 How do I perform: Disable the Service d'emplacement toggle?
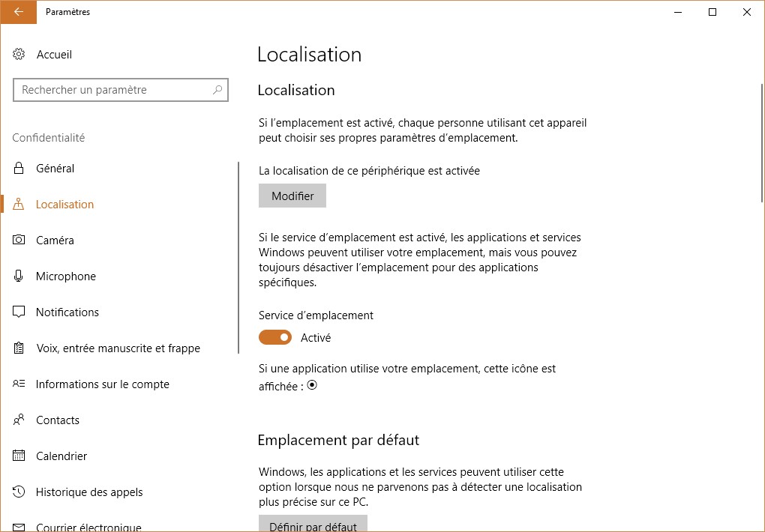[x=275, y=338]
